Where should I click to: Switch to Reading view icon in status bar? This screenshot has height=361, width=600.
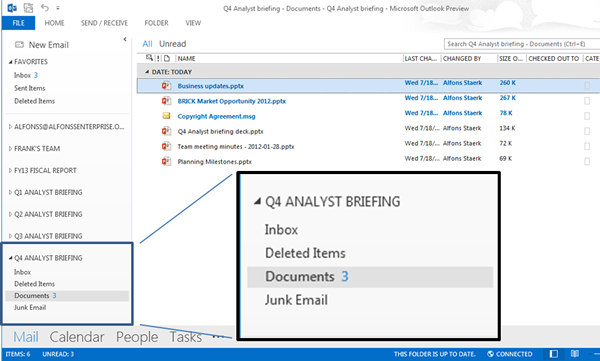(x=575, y=354)
